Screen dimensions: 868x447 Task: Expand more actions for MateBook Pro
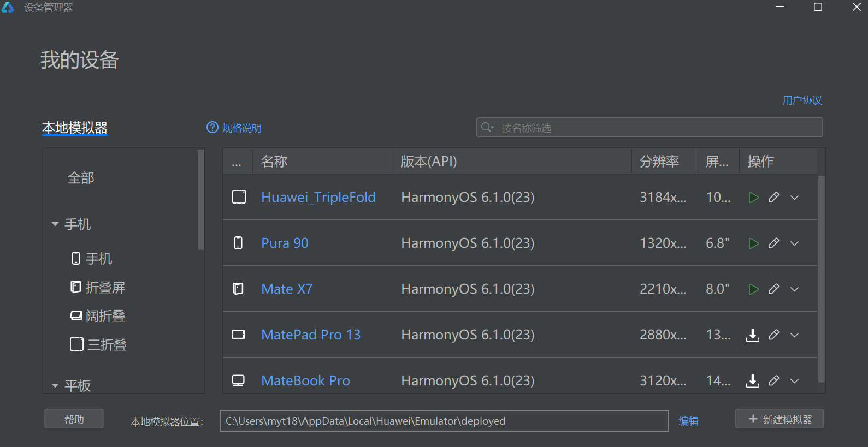pyautogui.click(x=795, y=381)
